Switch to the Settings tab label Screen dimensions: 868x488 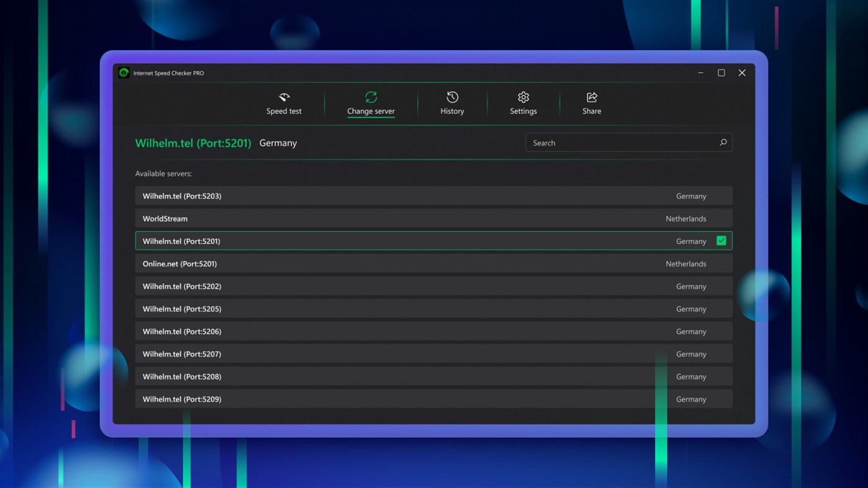click(x=524, y=112)
